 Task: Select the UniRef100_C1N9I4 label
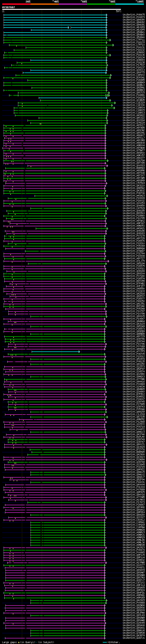(x=134, y=108)
